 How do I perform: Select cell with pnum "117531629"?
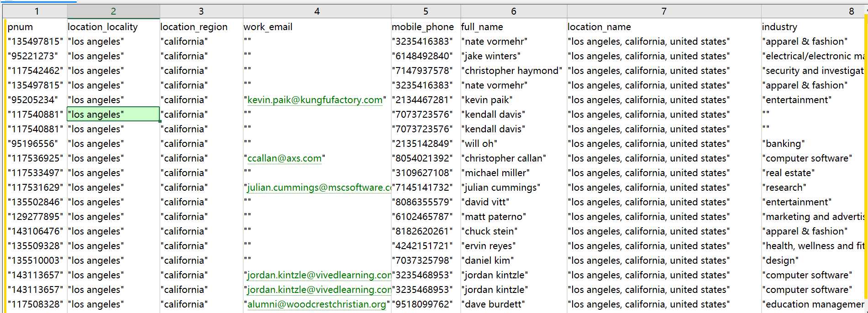37,188
